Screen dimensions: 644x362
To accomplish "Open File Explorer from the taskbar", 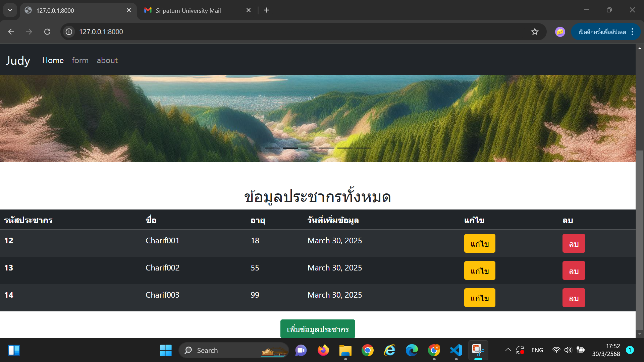I will tap(345, 350).
